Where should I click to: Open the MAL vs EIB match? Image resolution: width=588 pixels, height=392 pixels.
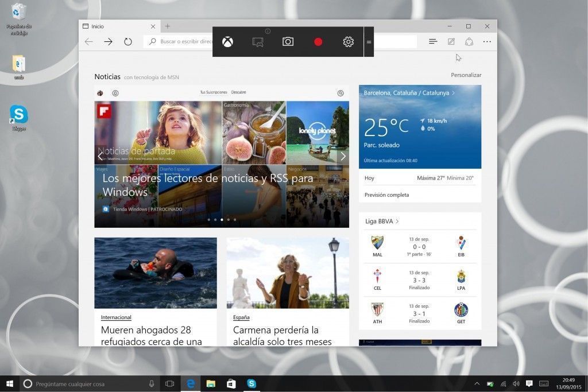420,247
